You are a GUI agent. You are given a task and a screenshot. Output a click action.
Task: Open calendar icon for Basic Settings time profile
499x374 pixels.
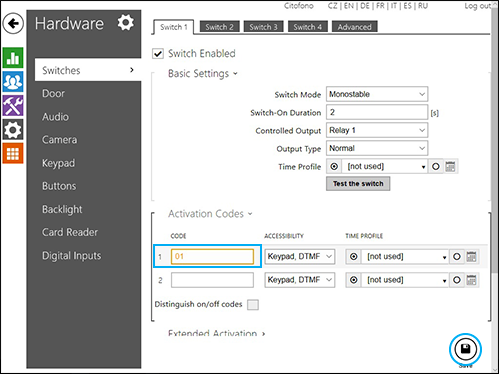coord(450,166)
